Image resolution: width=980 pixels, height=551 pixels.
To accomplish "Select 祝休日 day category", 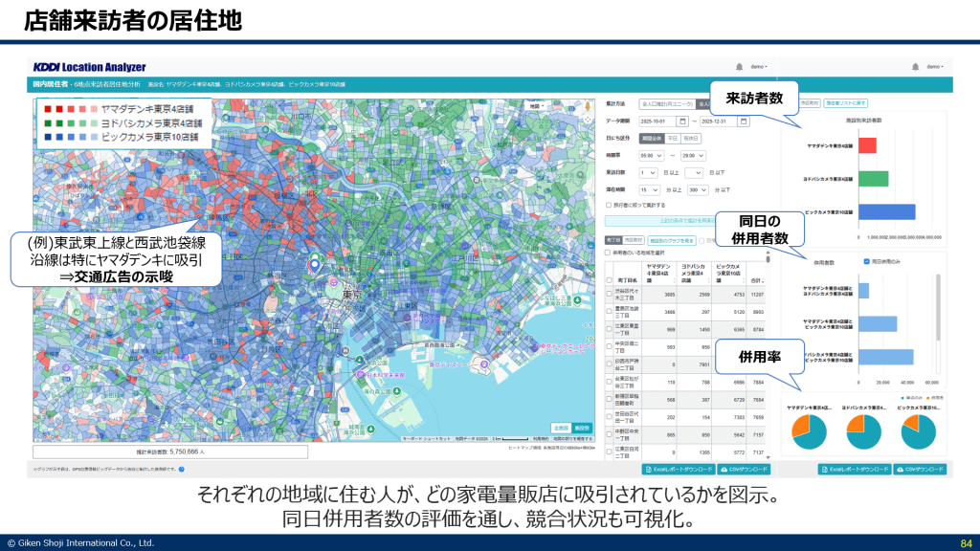I will coord(691,138).
